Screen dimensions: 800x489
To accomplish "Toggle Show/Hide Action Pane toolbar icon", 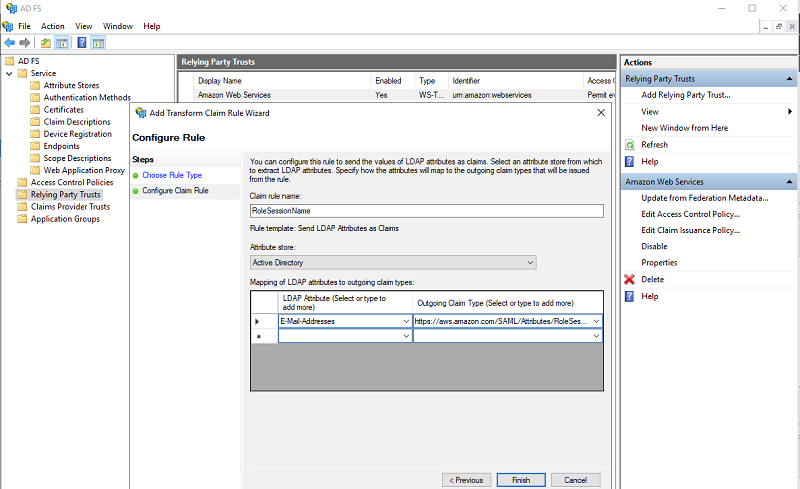I will click(x=98, y=43).
